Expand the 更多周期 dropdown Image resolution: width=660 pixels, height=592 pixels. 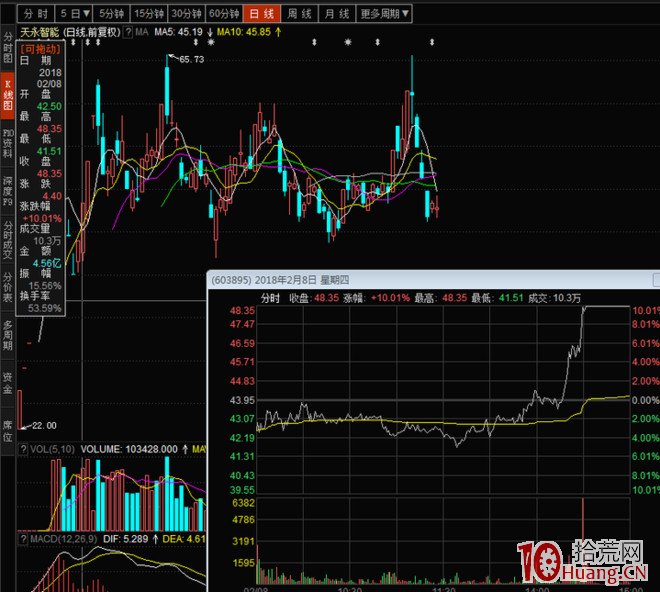coord(384,14)
